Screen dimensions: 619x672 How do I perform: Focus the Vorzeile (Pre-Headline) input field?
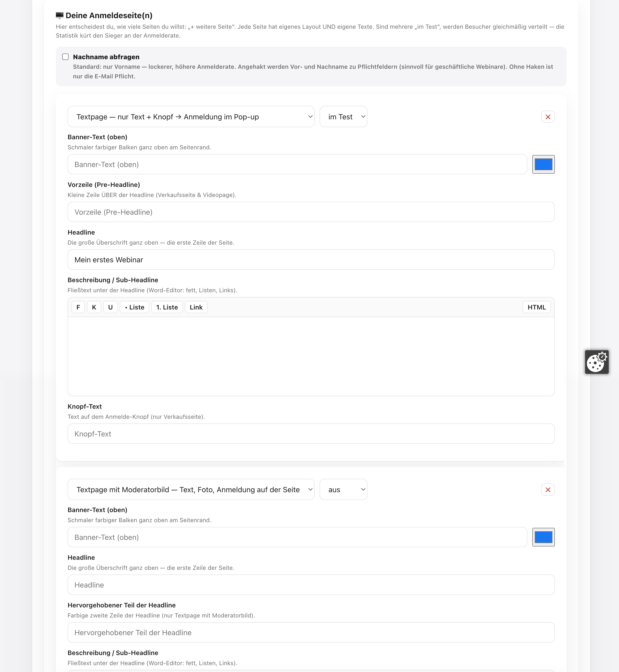tap(311, 212)
